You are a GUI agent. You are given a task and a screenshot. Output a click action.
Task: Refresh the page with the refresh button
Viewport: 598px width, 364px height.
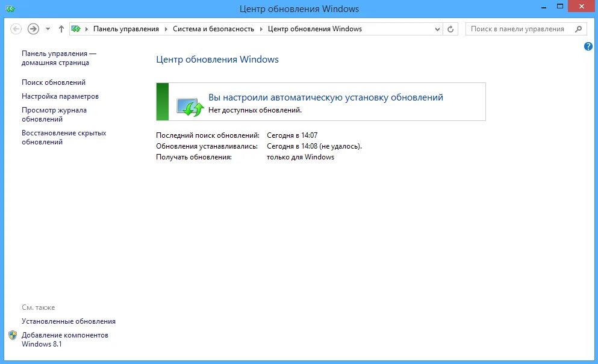450,29
